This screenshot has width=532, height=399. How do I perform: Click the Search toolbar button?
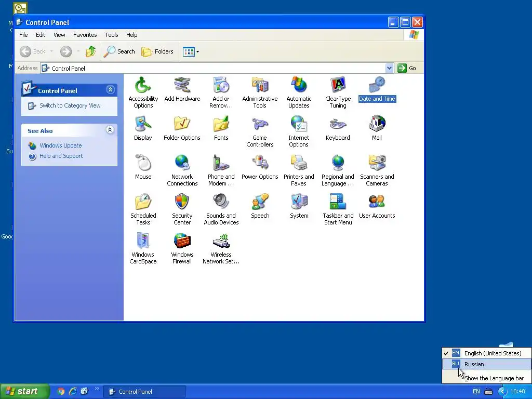[119, 51]
